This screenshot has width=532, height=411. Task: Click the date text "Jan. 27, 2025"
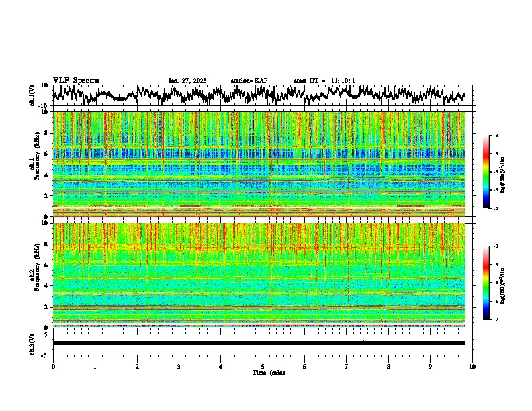coord(187,81)
